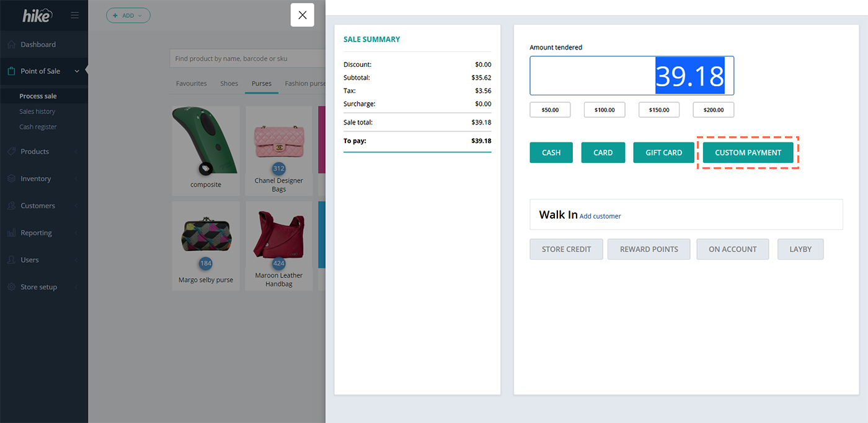The height and width of the screenshot is (423, 868).
Task: Click the SALE SUMMARY heading
Action: click(372, 40)
